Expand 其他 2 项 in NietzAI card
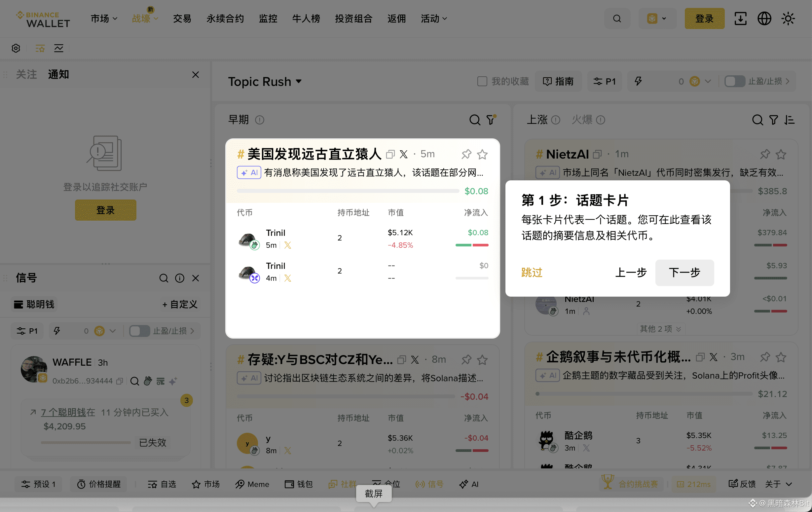812x512 pixels. (x=660, y=329)
